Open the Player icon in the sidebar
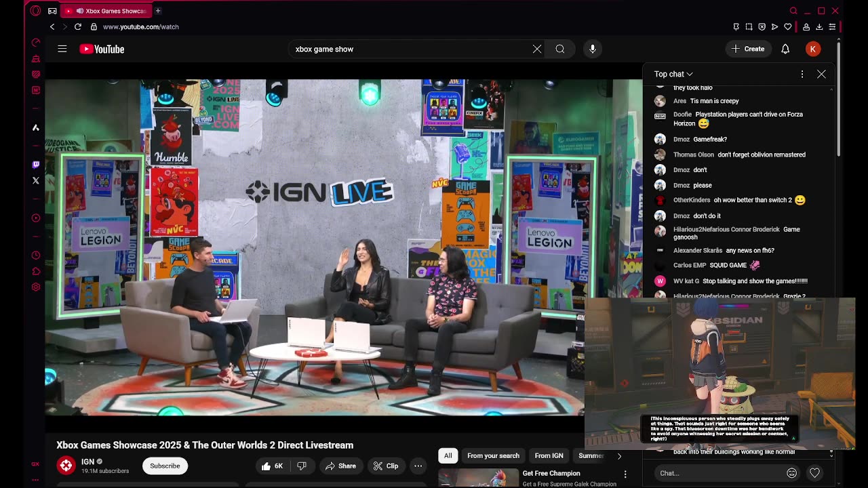Viewport: 868px width, 488px height. (36, 218)
